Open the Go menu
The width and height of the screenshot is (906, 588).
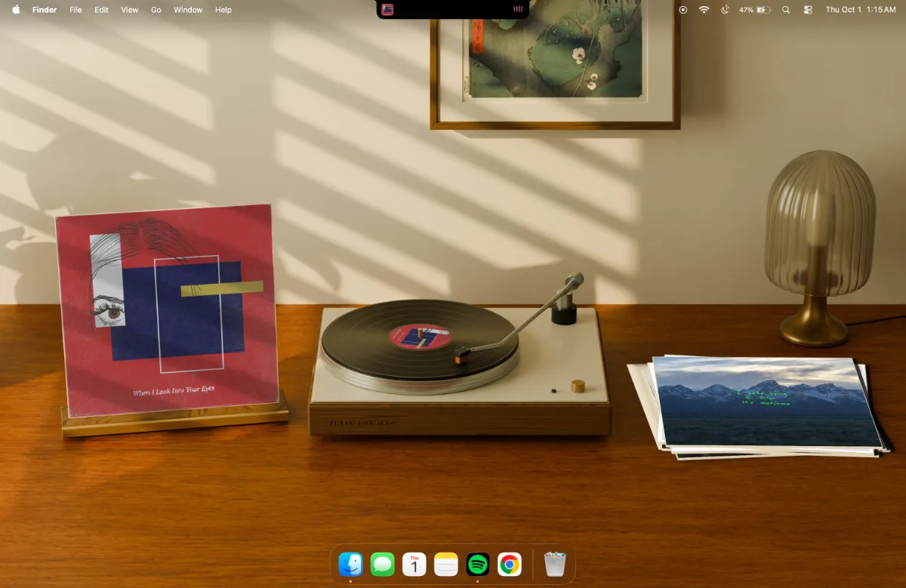tap(156, 10)
